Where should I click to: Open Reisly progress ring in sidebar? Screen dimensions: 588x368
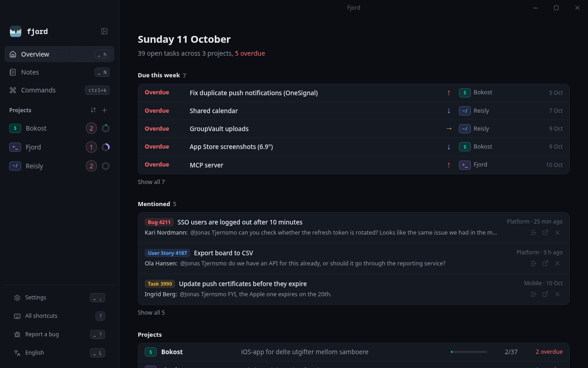[106, 166]
